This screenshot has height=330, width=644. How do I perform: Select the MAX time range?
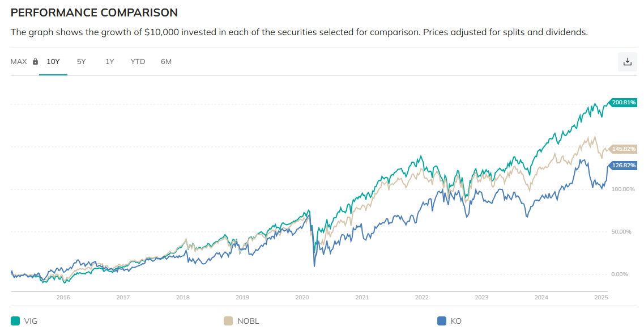(x=19, y=62)
